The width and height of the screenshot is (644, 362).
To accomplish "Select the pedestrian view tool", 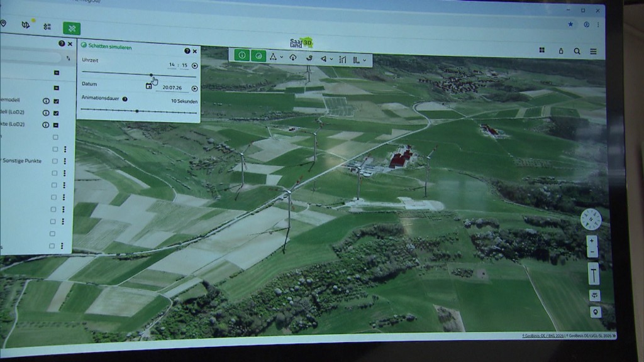I will (x=309, y=59).
